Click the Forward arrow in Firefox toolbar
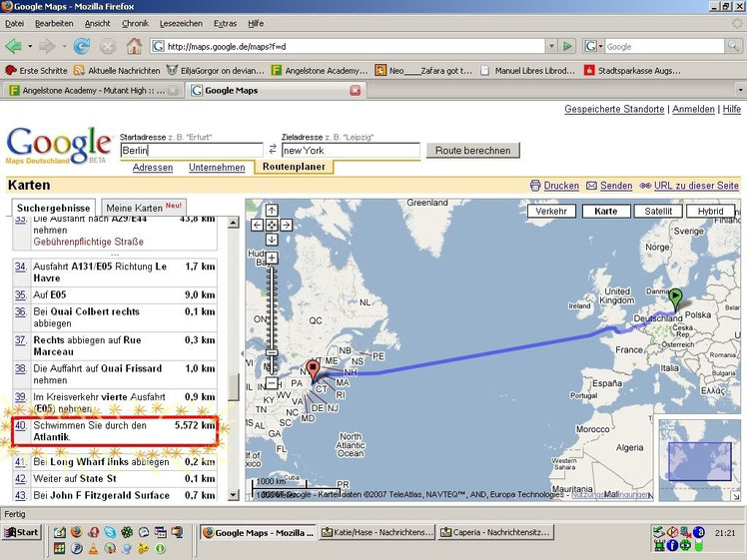This screenshot has width=747, height=560. (47, 46)
